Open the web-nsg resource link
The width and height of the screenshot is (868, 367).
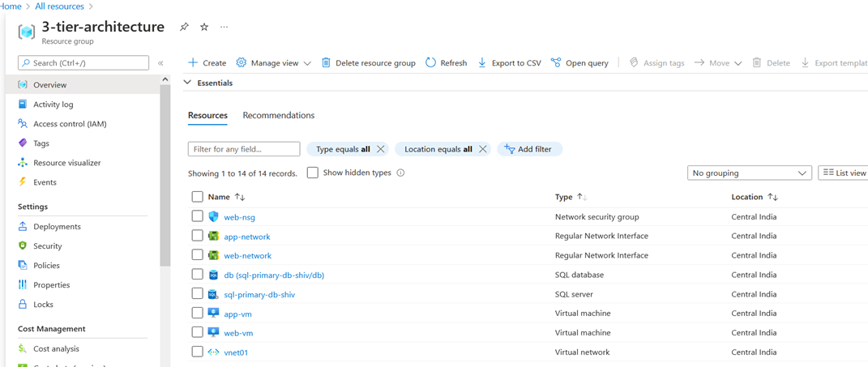click(239, 217)
